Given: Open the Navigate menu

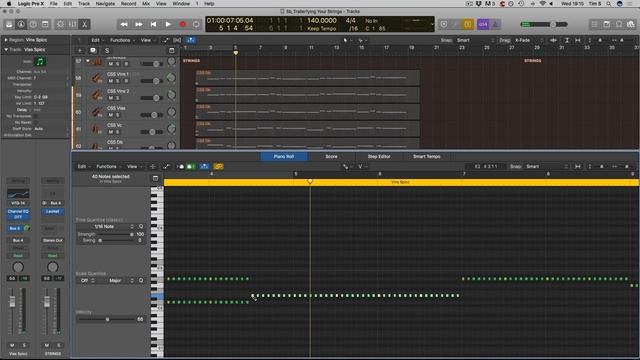Looking at the screenshot, I should click(x=105, y=4).
